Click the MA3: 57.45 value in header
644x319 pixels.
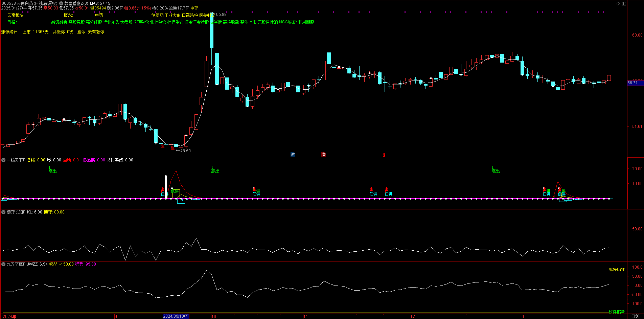pyautogui.click(x=100, y=3)
